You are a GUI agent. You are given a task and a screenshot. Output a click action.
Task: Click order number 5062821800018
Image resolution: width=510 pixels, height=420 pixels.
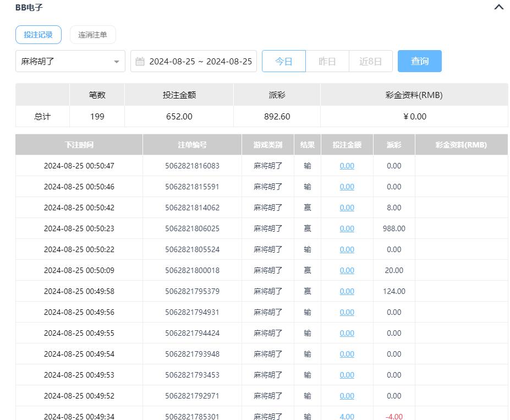[x=192, y=270]
